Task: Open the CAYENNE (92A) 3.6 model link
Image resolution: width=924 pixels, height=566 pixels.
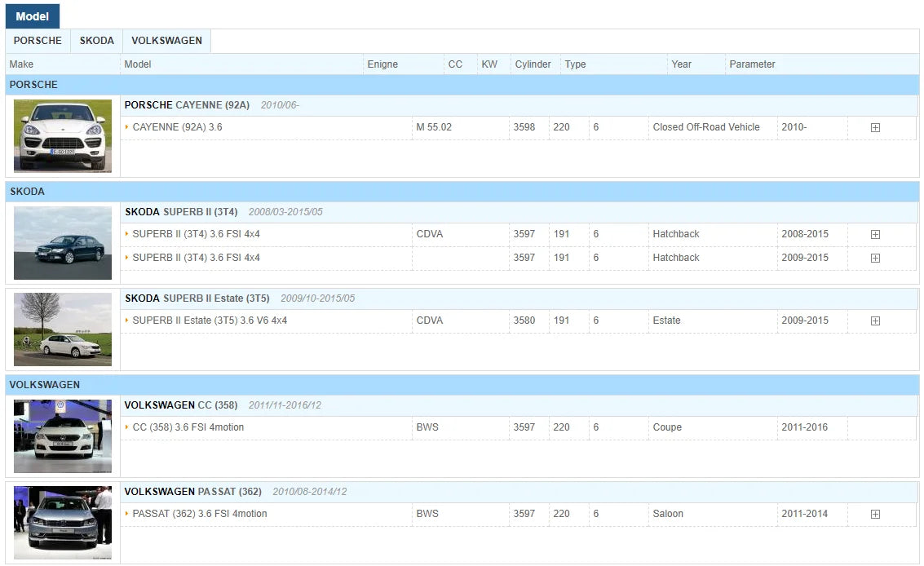Action: click(177, 127)
